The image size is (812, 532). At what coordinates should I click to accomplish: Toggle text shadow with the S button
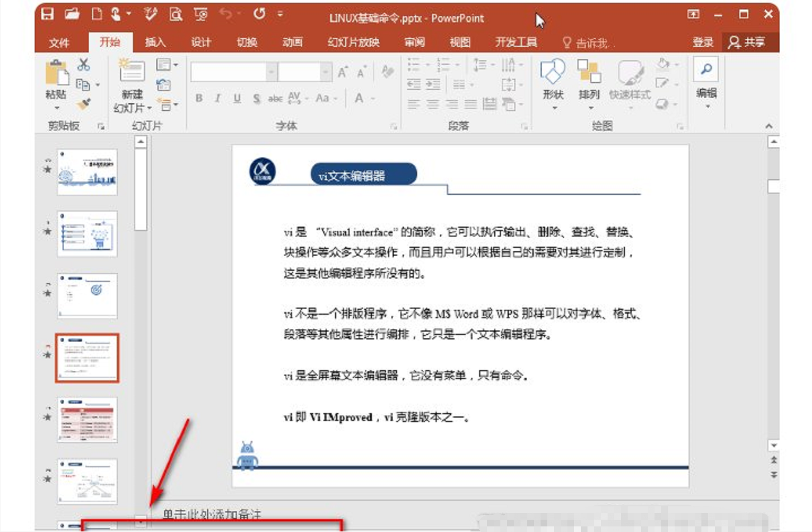[x=256, y=99]
